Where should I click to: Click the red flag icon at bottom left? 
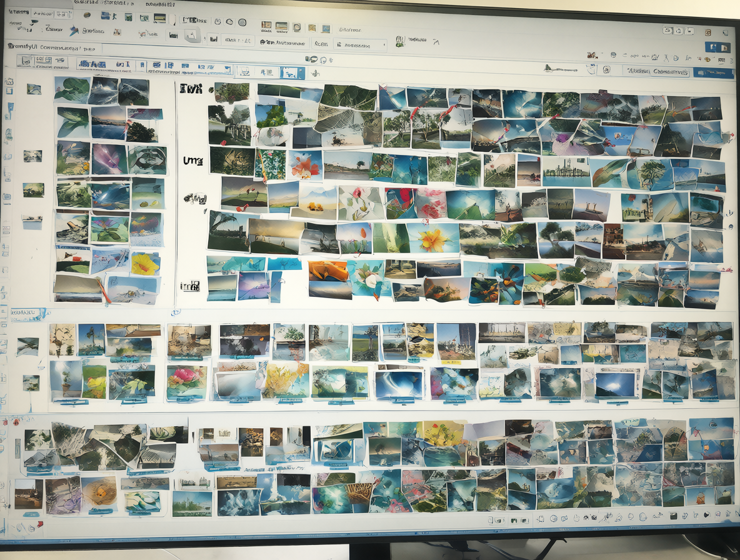[39, 524]
